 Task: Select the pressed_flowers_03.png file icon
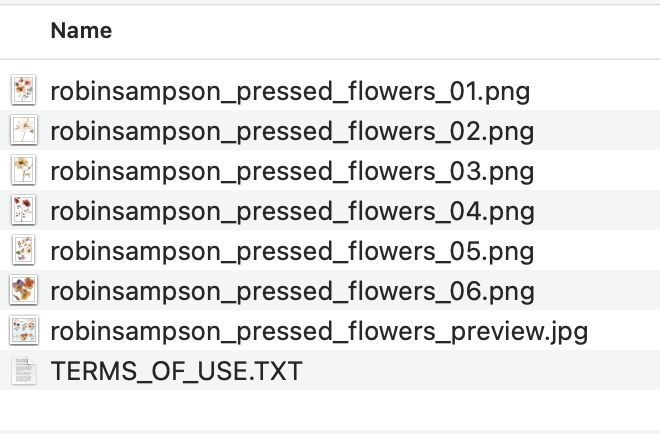click(x=23, y=171)
